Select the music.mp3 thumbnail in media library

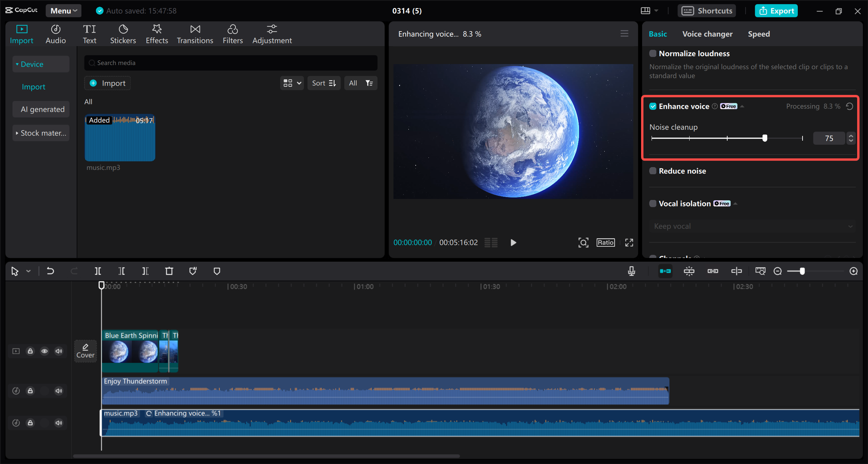coord(120,138)
